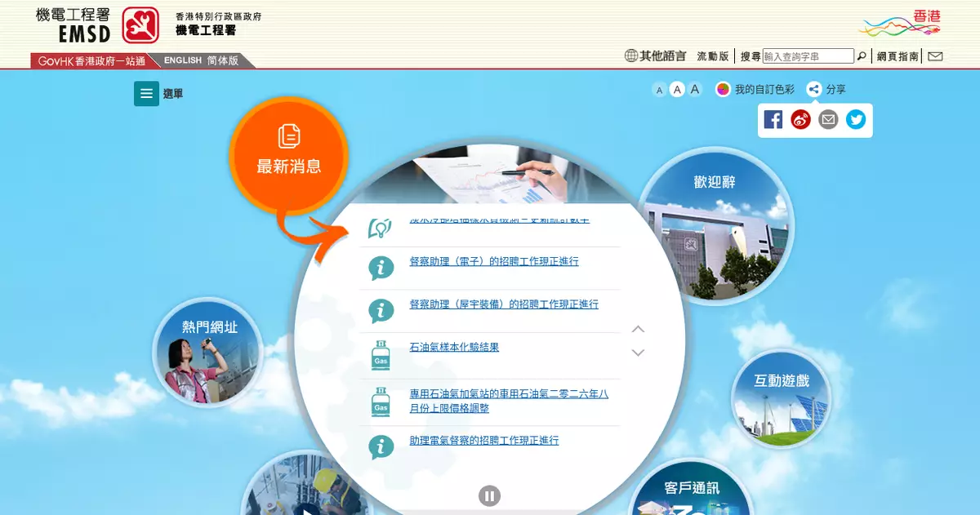Open 專用石油氣加氣站 price adjustment link
This screenshot has height=515, width=980.
click(509, 401)
